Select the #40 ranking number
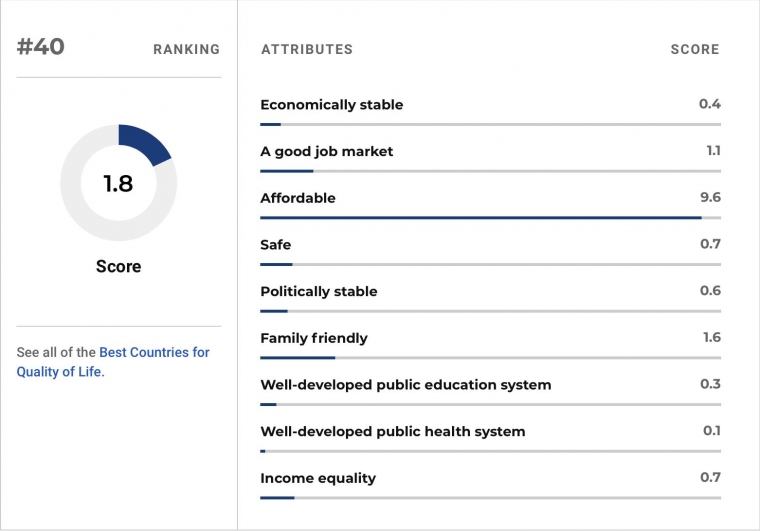760x531 pixels. 41,47
